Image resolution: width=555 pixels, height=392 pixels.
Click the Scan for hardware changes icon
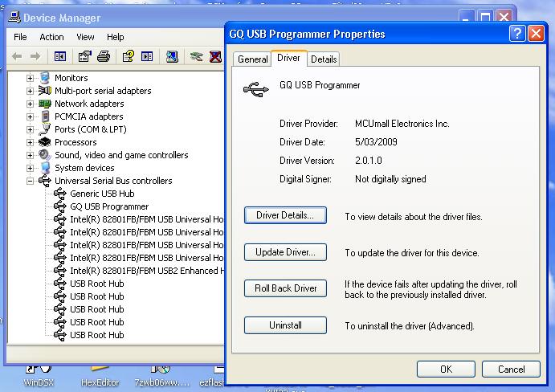[172, 56]
